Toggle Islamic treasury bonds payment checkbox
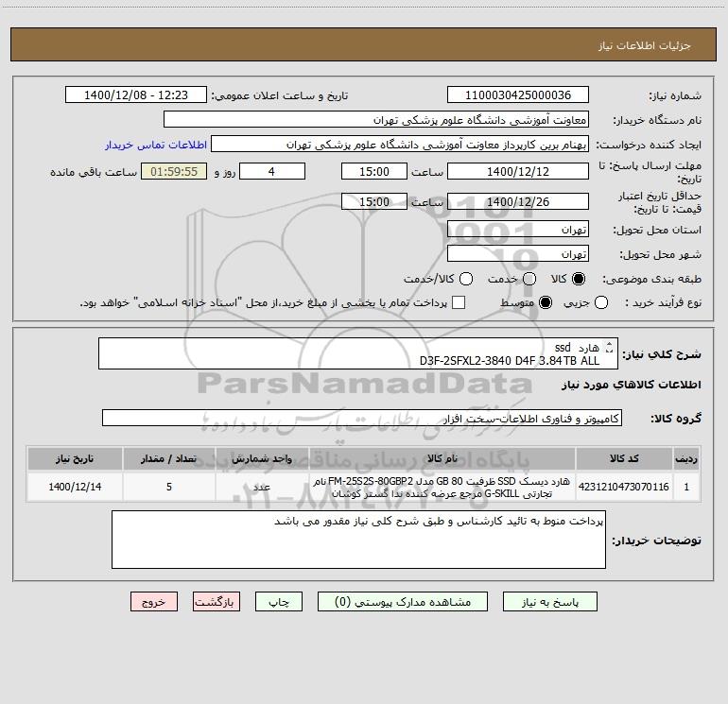Viewport: 728px width, 704px height. coord(459,302)
